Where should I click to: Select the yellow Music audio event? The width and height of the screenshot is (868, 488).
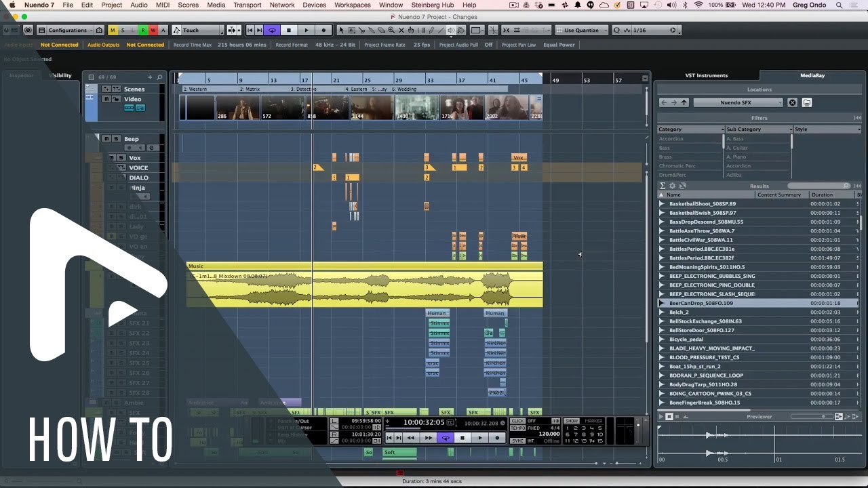(x=365, y=289)
